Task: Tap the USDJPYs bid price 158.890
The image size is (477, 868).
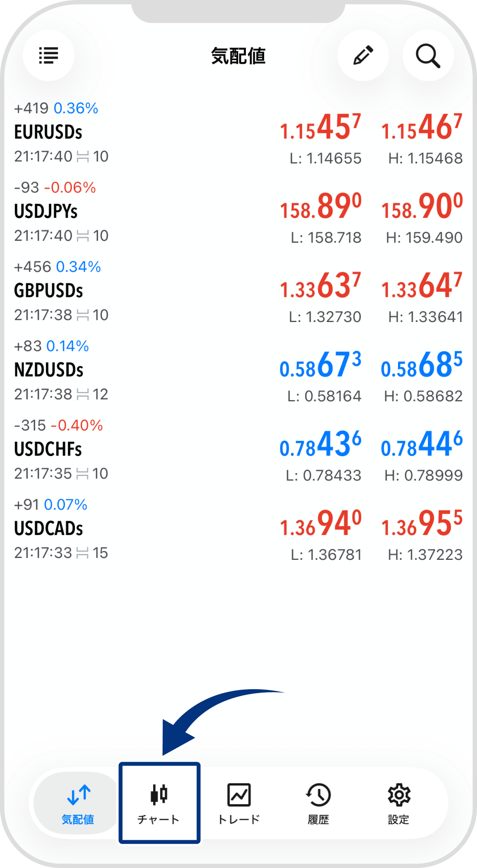Action: 320,207
